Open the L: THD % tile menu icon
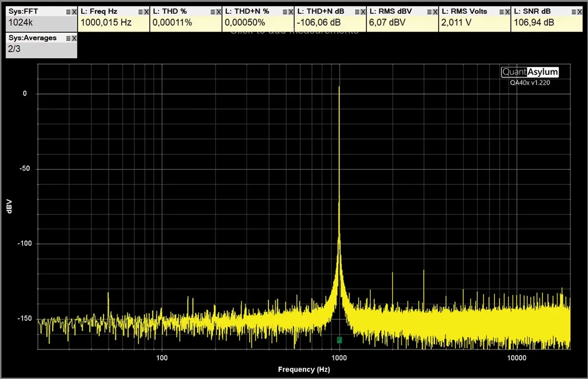The height and width of the screenshot is (379, 588). click(x=212, y=11)
